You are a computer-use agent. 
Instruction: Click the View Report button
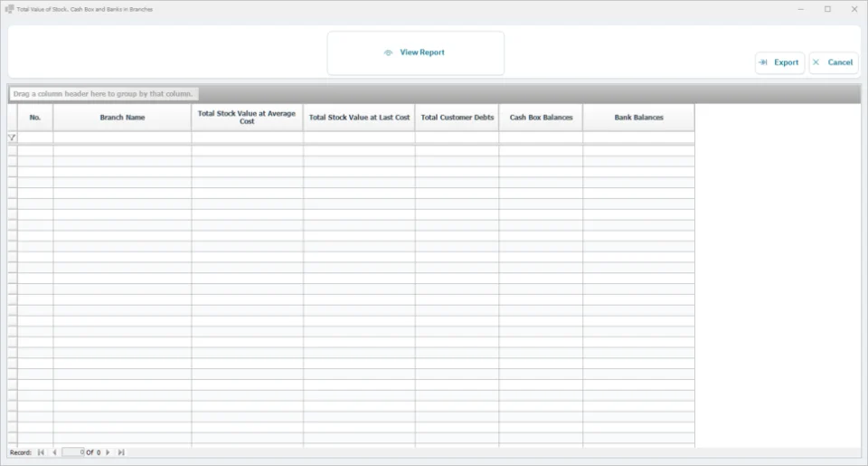tap(415, 52)
